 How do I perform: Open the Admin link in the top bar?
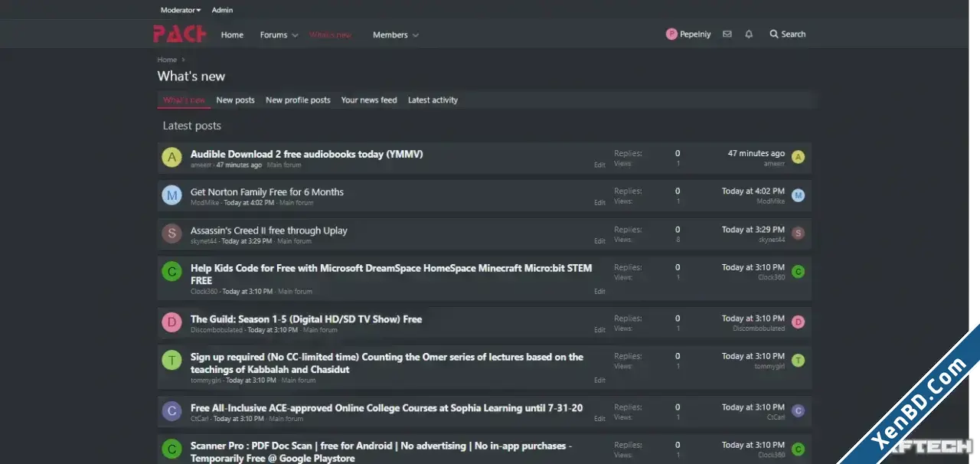(222, 10)
